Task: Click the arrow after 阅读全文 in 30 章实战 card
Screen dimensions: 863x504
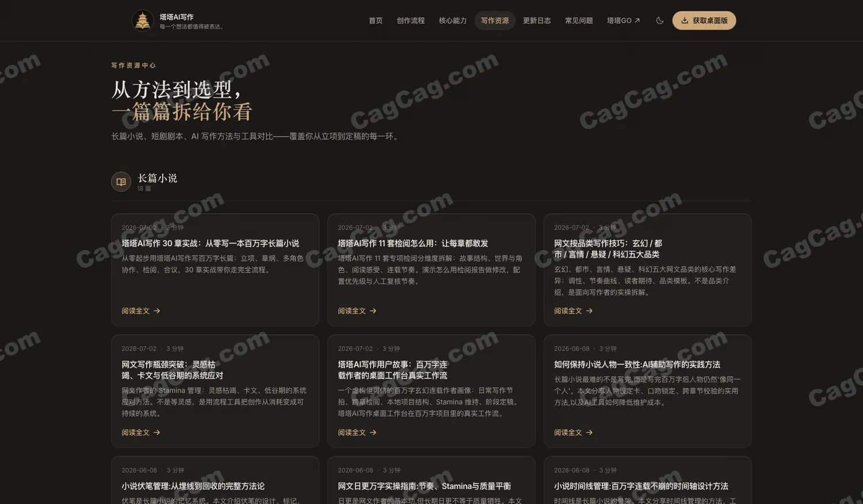Action: [x=156, y=311]
